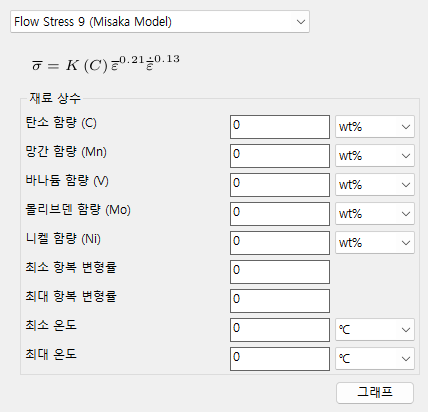Click the 탄소 함량 (C) input field
This screenshot has width=428, height=412.
280,127
